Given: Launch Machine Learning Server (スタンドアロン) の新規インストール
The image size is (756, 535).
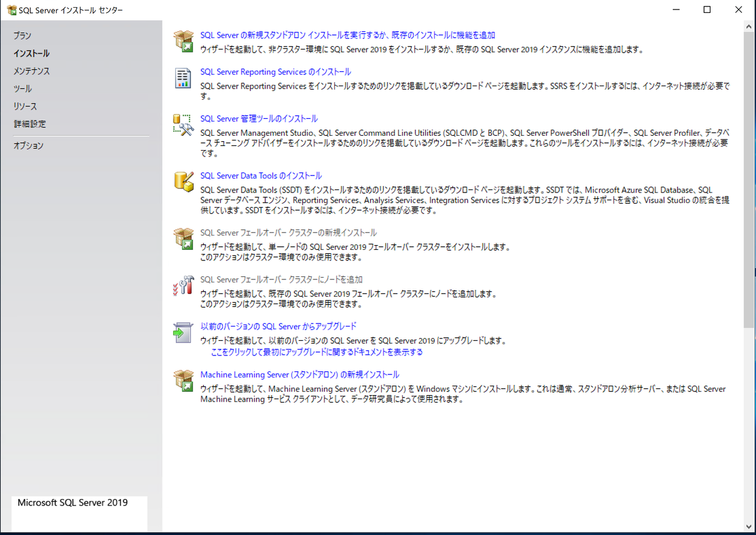Looking at the screenshot, I should [299, 375].
